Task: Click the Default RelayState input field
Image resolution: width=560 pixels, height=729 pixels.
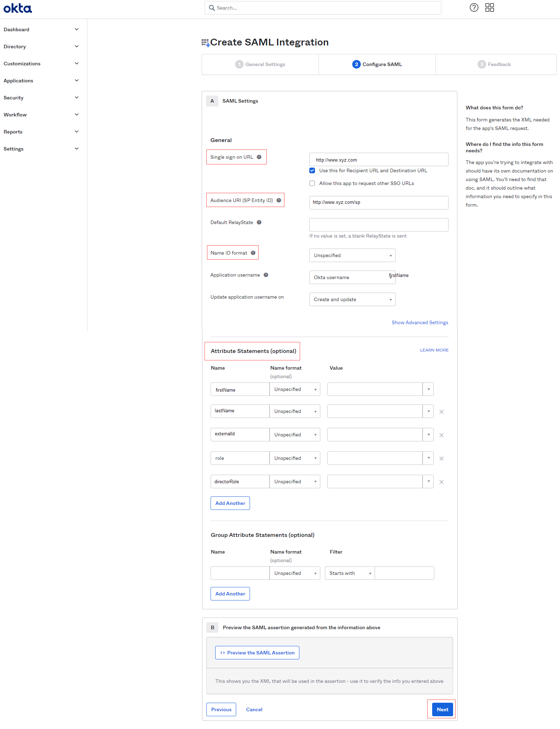Action: click(x=379, y=225)
